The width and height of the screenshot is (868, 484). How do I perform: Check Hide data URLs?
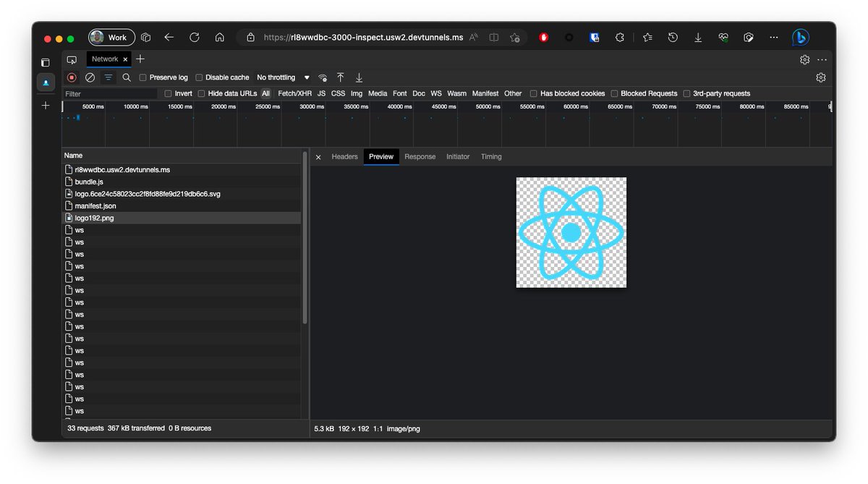tap(202, 93)
